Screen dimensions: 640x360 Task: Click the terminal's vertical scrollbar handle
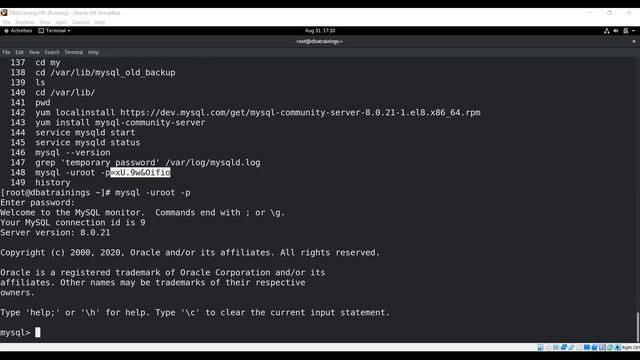(x=637, y=327)
